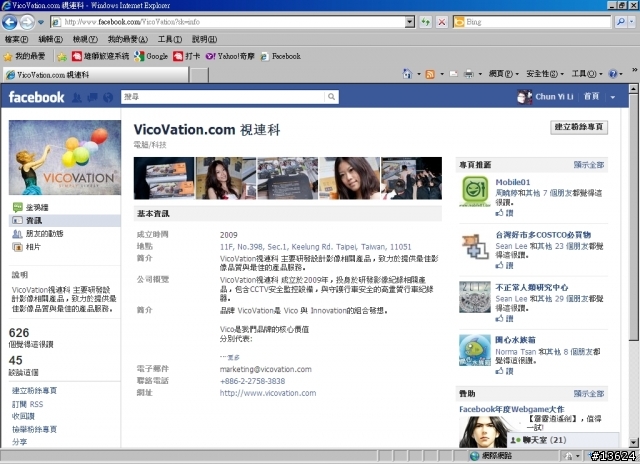
Task: Open Facebook messages icon
Action: (x=93, y=97)
